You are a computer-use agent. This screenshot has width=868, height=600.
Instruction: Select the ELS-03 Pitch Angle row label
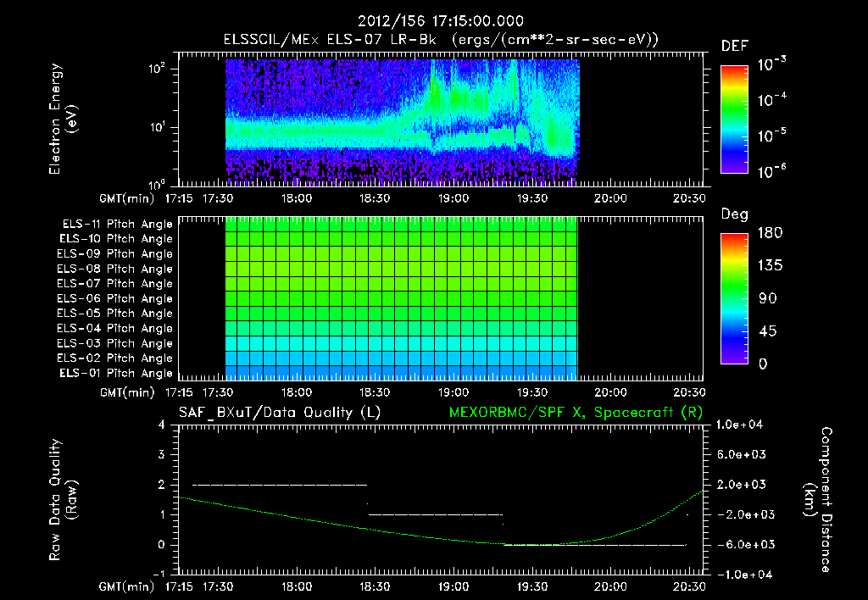114,344
